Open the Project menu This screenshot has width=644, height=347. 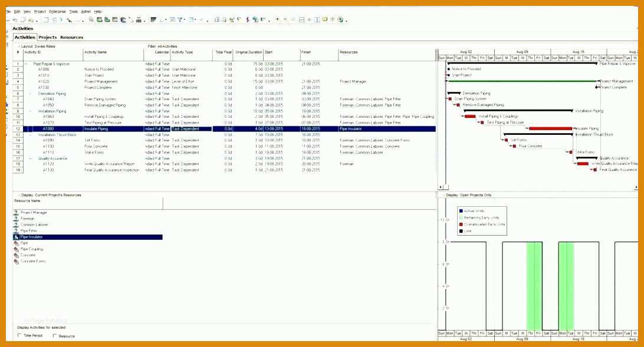coord(40,11)
